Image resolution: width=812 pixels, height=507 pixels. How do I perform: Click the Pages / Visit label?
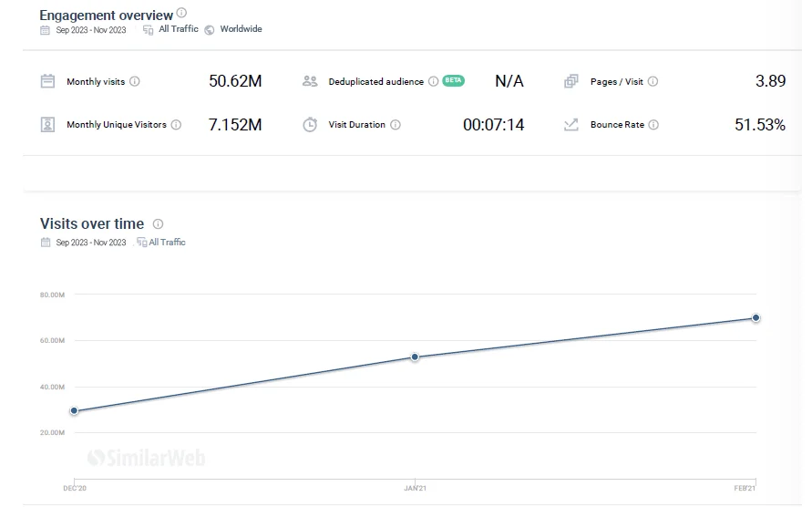tap(617, 81)
